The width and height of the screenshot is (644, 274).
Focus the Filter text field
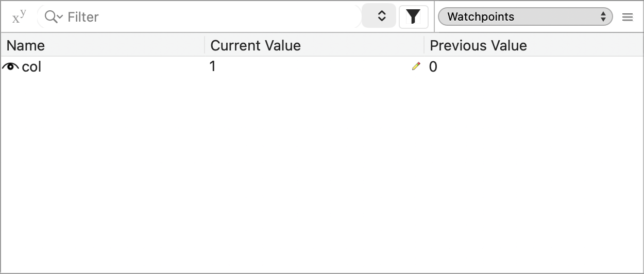[206, 17]
